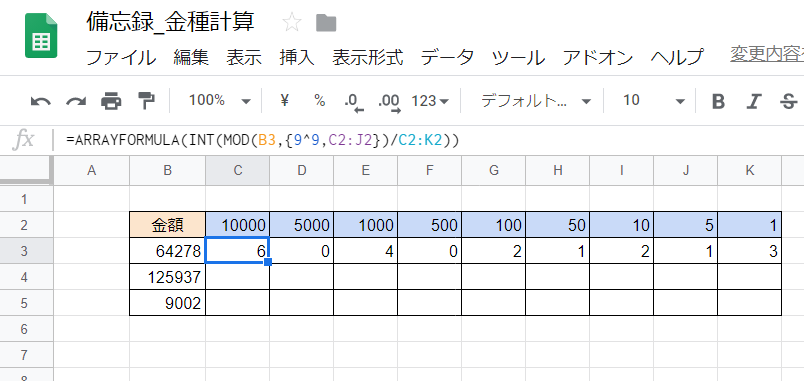The width and height of the screenshot is (804, 381).
Task: Select column C header
Action: (237, 171)
